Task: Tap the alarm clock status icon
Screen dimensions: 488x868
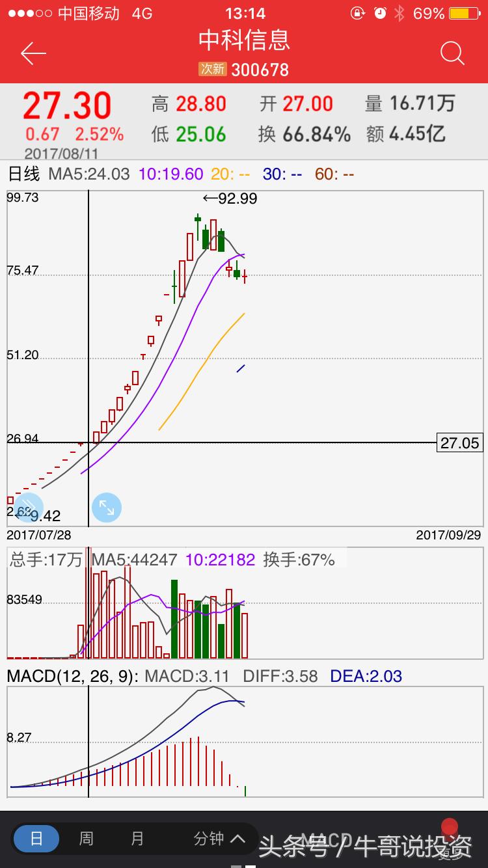Action: click(381, 13)
